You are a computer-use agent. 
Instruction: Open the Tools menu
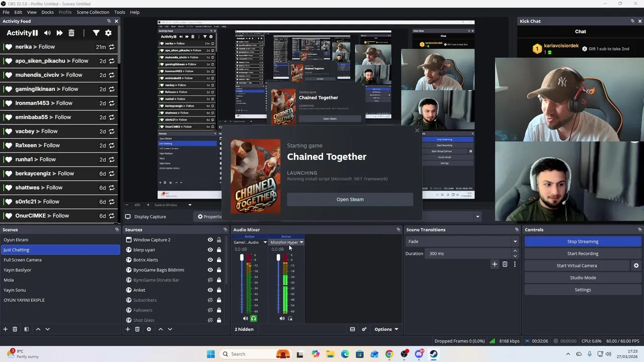click(120, 12)
